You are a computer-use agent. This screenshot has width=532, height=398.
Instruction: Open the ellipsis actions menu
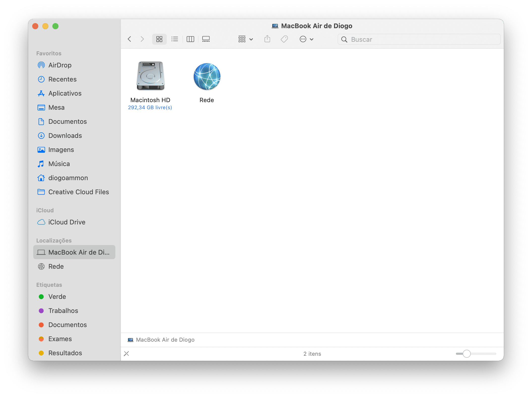tap(306, 39)
